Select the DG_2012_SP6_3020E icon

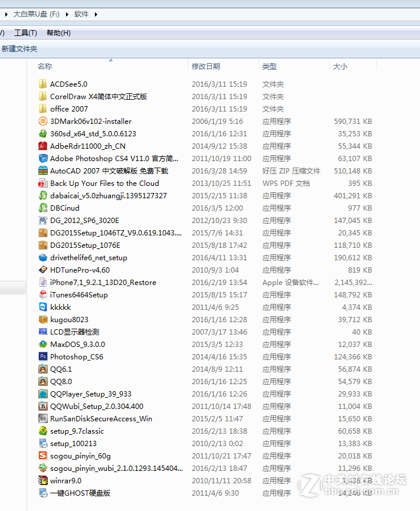pyautogui.click(x=42, y=220)
